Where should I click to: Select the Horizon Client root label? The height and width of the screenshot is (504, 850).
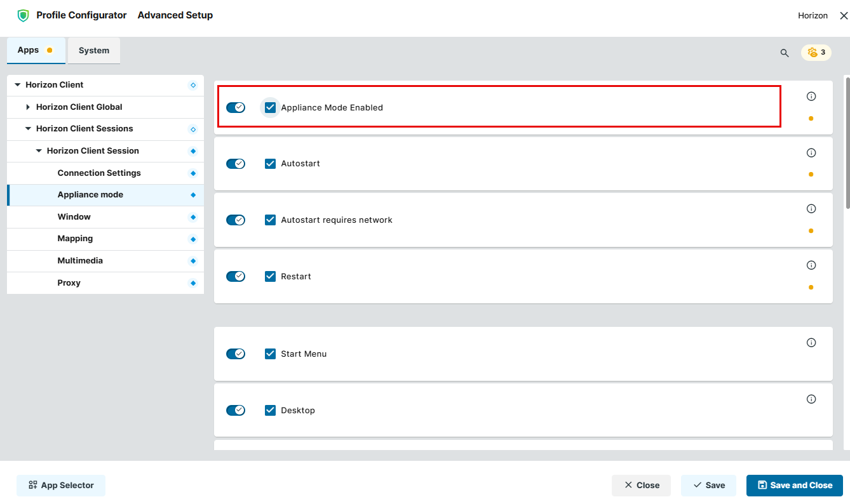pyautogui.click(x=55, y=85)
